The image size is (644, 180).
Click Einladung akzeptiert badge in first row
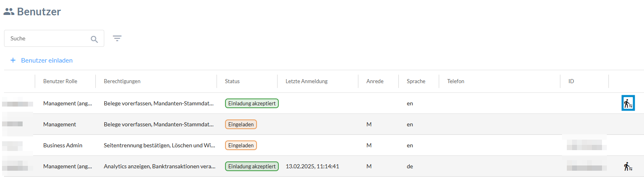[x=252, y=103]
